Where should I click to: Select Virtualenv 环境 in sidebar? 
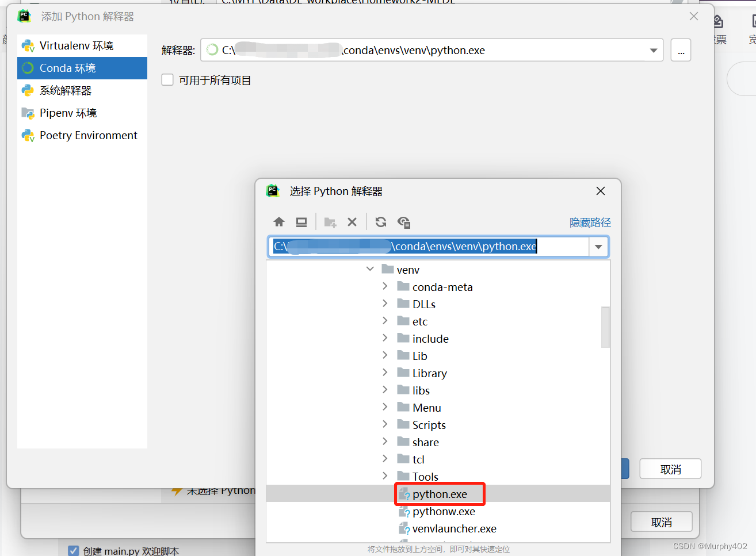pos(82,45)
